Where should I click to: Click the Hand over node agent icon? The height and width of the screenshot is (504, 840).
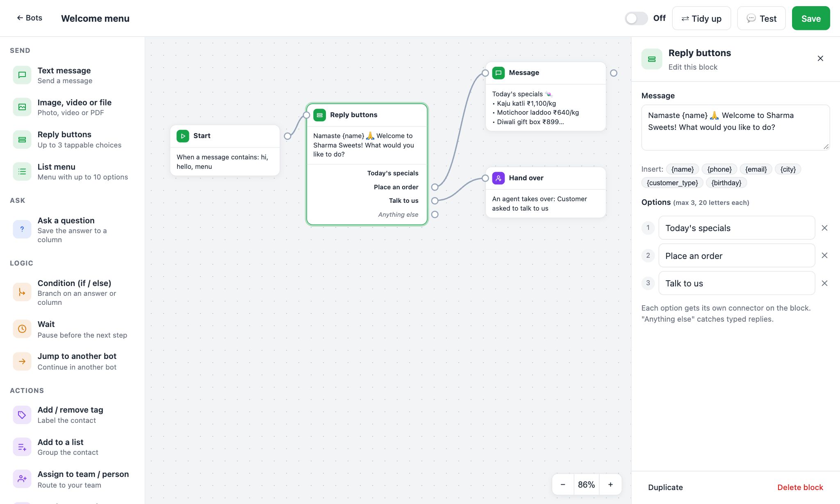pos(499,178)
